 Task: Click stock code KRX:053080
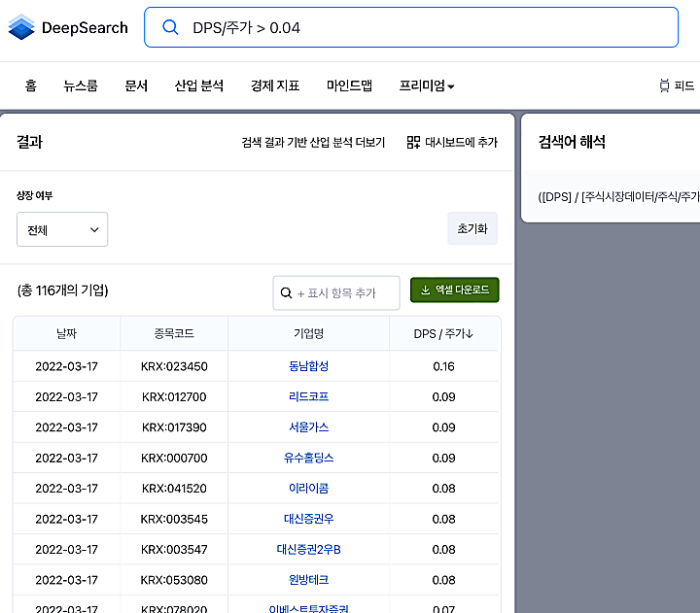click(x=174, y=580)
